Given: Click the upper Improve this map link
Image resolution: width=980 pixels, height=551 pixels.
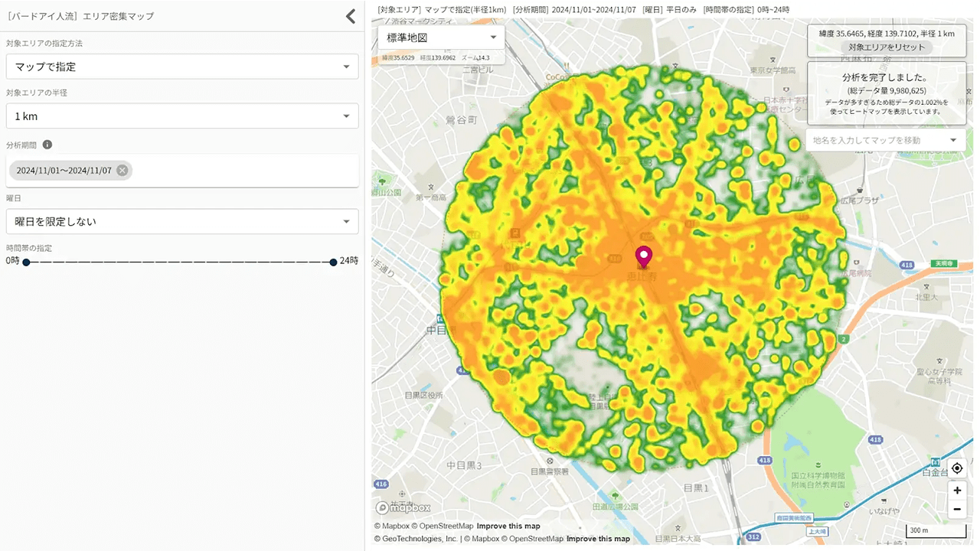Looking at the screenshot, I should [508, 526].
